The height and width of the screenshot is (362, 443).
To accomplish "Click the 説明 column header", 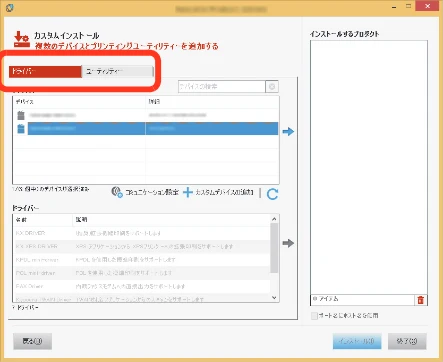I will (171, 220).
